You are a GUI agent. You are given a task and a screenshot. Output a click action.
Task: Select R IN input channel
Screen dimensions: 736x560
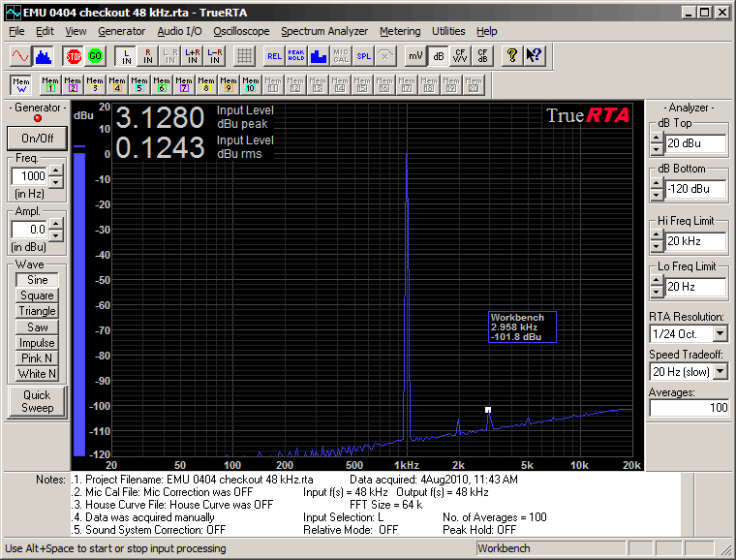click(x=148, y=56)
